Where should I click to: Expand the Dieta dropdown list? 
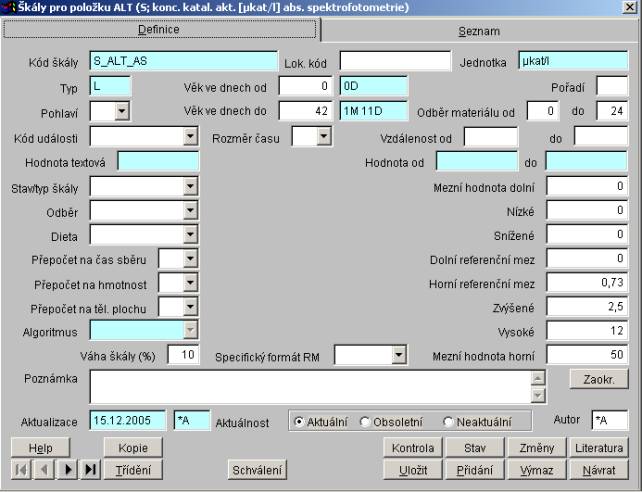190,235
